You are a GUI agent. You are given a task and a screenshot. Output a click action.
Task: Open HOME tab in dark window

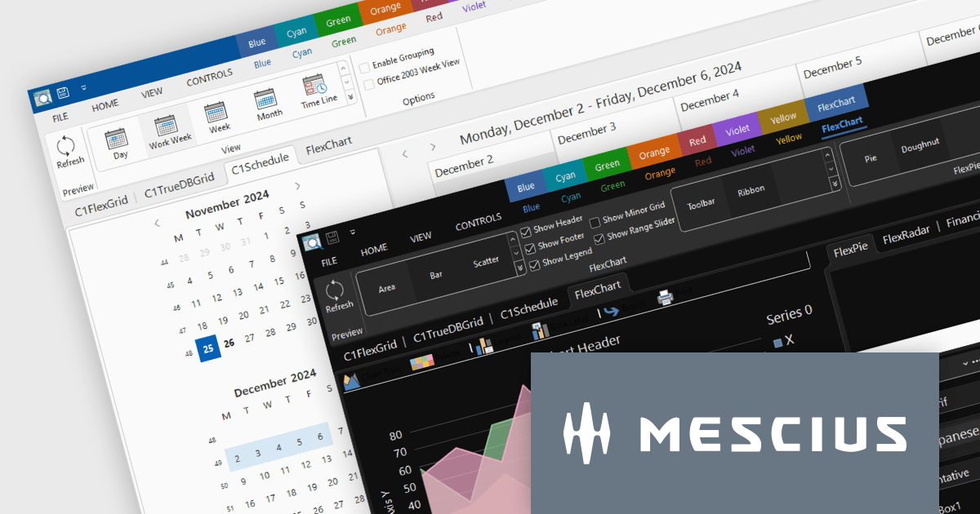[374, 250]
